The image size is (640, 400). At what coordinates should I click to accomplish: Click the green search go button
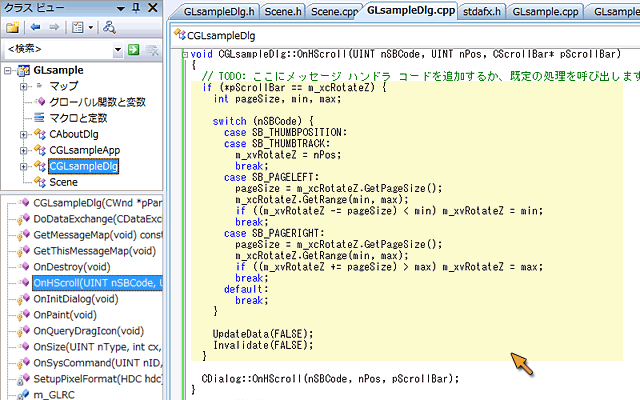point(133,50)
